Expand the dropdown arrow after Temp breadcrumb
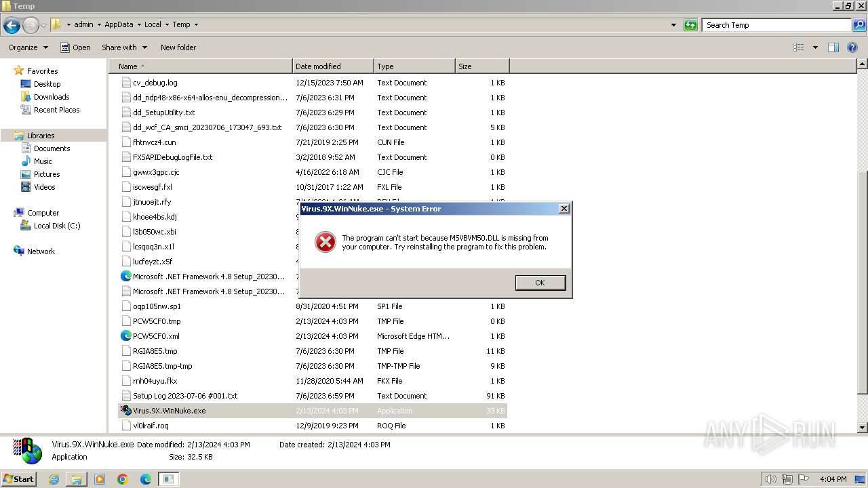This screenshot has height=488, width=868. [197, 25]
